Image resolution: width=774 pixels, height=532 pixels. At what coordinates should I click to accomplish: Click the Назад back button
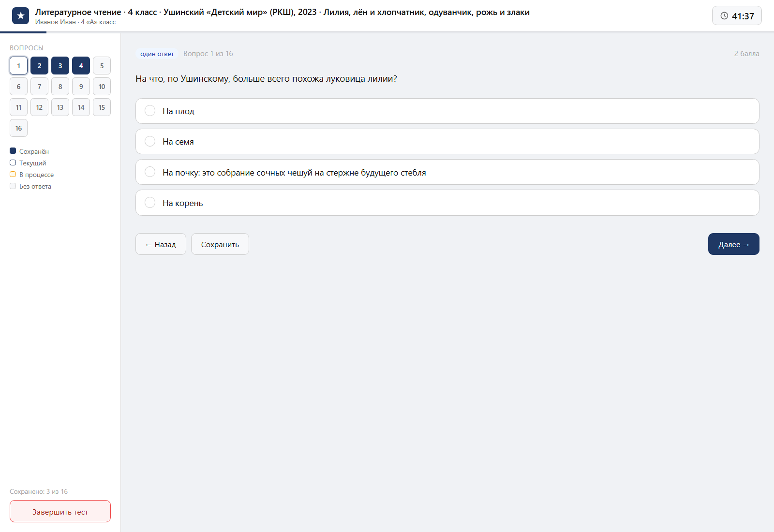161,244
